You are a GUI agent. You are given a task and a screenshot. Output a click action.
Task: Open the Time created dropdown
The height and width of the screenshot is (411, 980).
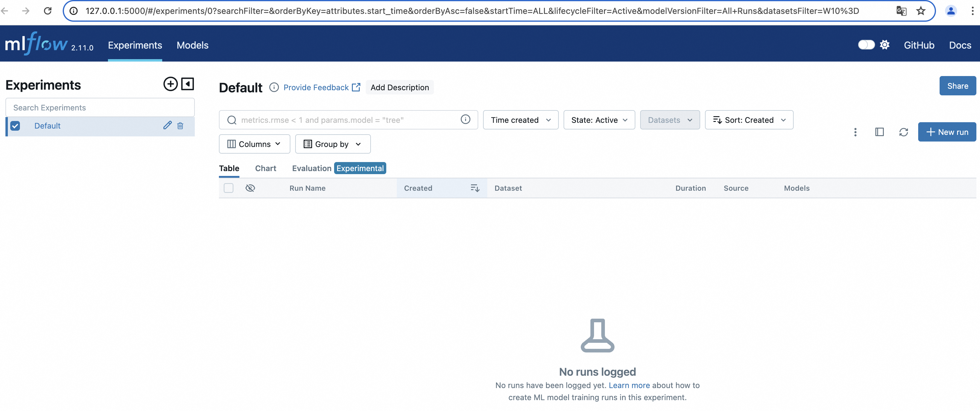tap(520, 120)
